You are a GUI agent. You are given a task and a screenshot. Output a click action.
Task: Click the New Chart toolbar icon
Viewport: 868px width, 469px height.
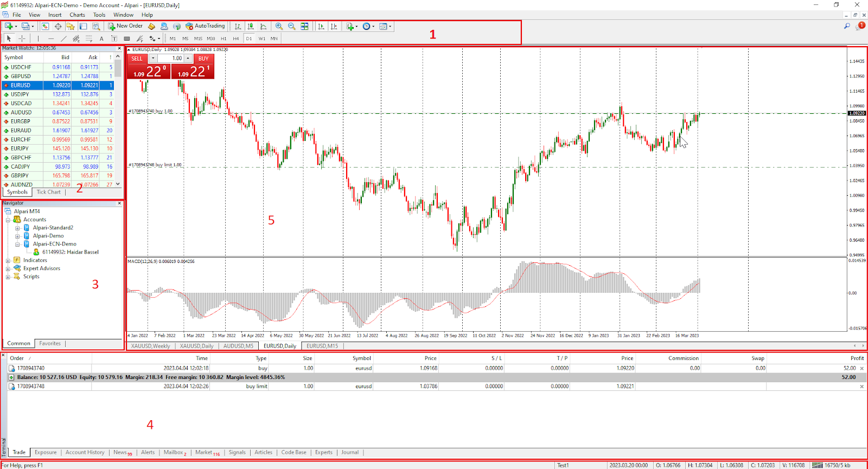8,26
